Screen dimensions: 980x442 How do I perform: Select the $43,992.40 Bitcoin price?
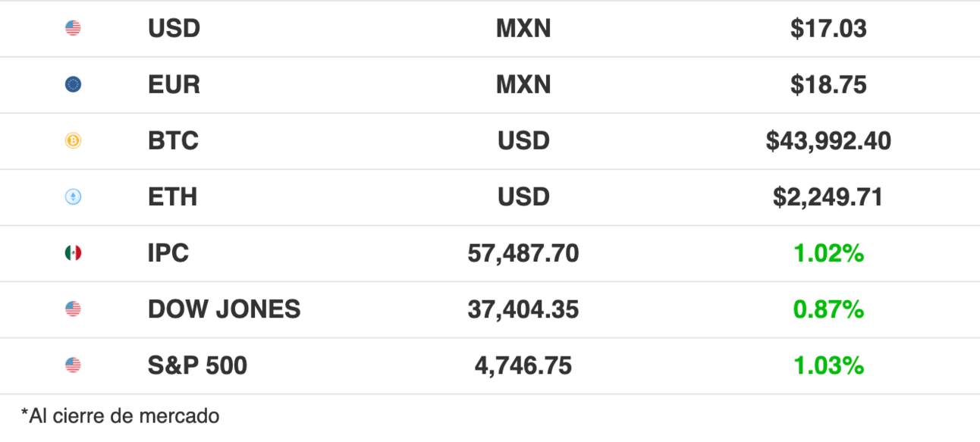point(828,141)
